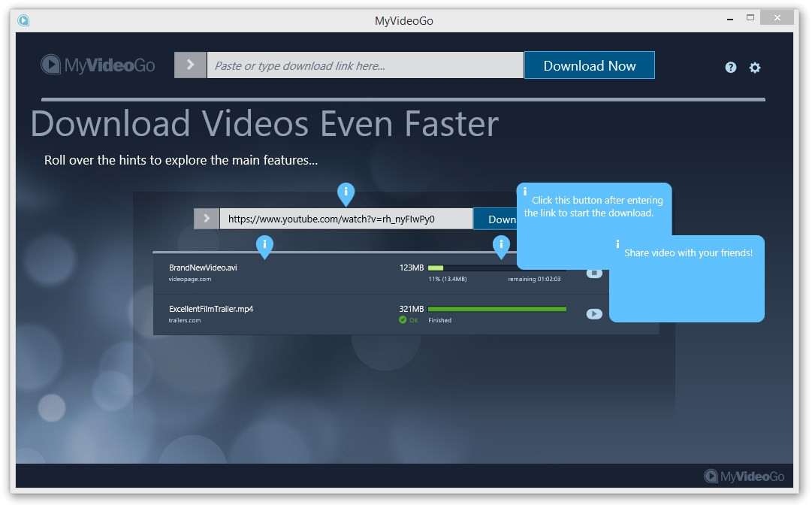Click the 321MB size text
This screenshot has height=508, width=812.
[411, 309]
